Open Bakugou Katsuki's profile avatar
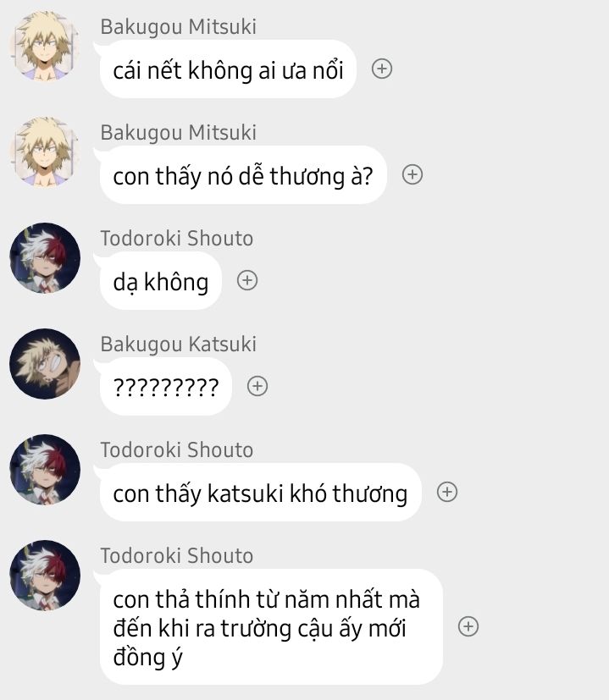Screen dimensions: 609x700 coord(45,364)
